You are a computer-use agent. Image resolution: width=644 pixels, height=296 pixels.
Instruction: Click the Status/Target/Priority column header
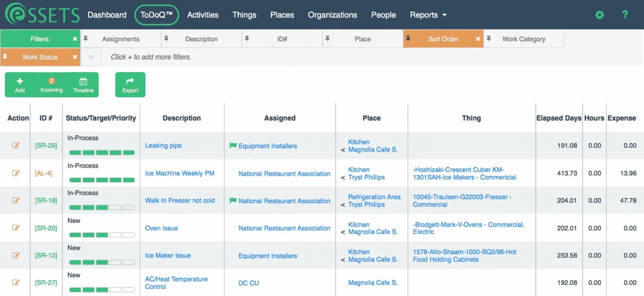pyautogui.click(x=101, y=118)
